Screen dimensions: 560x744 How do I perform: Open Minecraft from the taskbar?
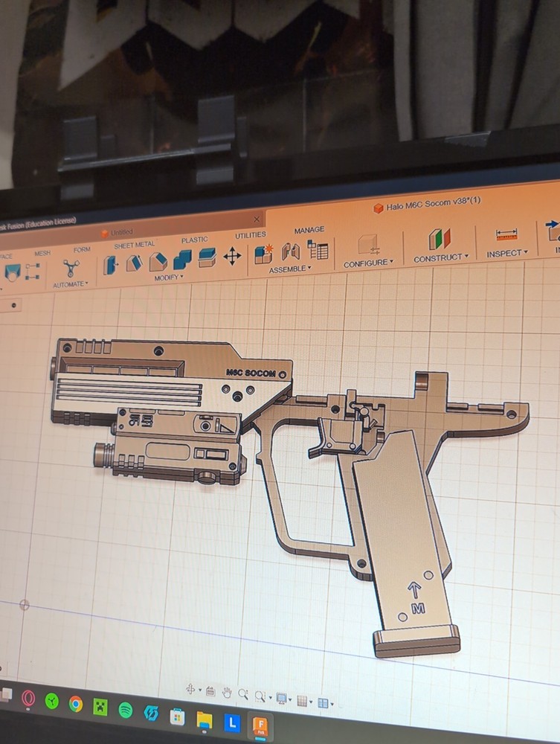coord(100,707)
